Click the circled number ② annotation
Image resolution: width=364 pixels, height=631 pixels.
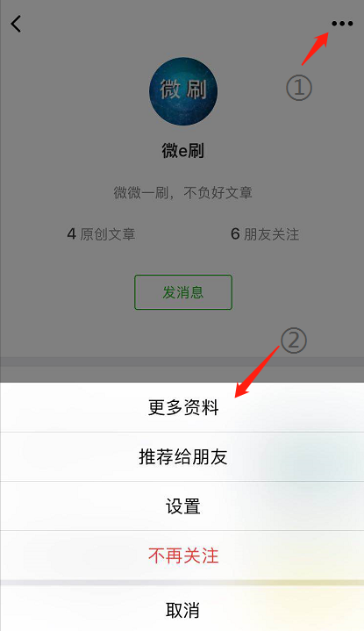tap(294, 341)
